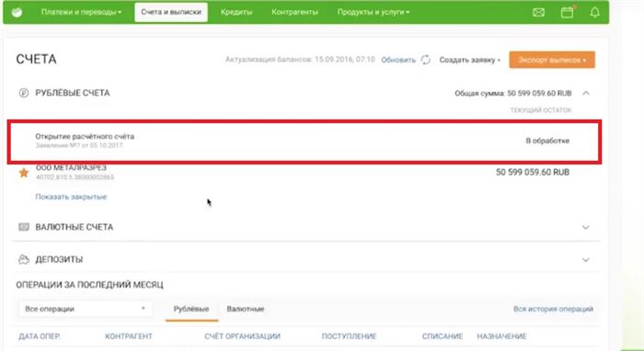Switch to Валютные operations tab
Screen dimensions: 644x351
click(x=246, y=309)
